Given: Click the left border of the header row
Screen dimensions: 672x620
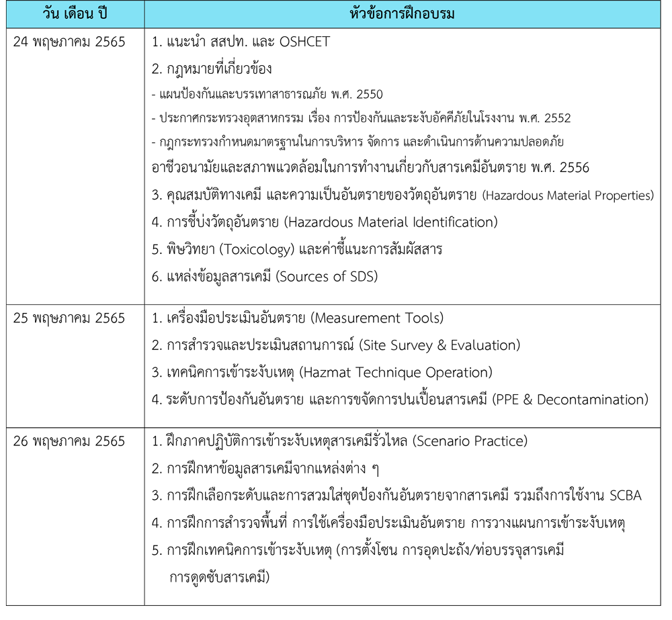Looking at the screenshot, I should click(x=6, y=14).
